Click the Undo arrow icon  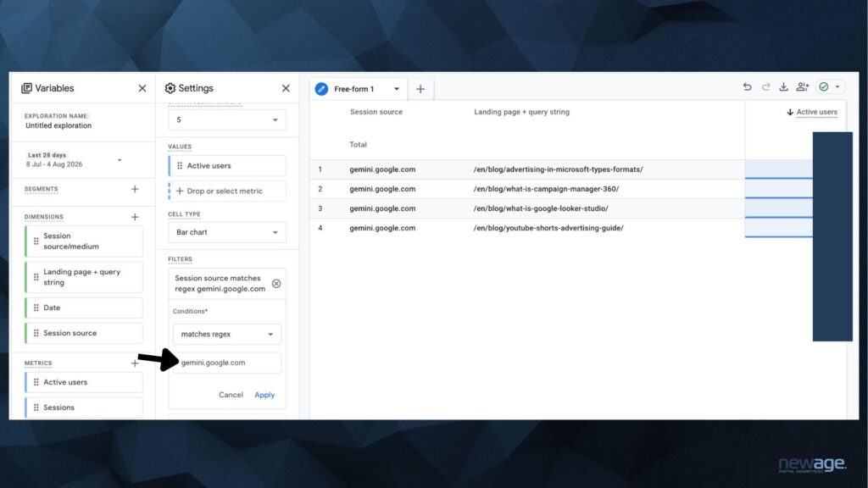pyautogui.click(x=748, y=87)
